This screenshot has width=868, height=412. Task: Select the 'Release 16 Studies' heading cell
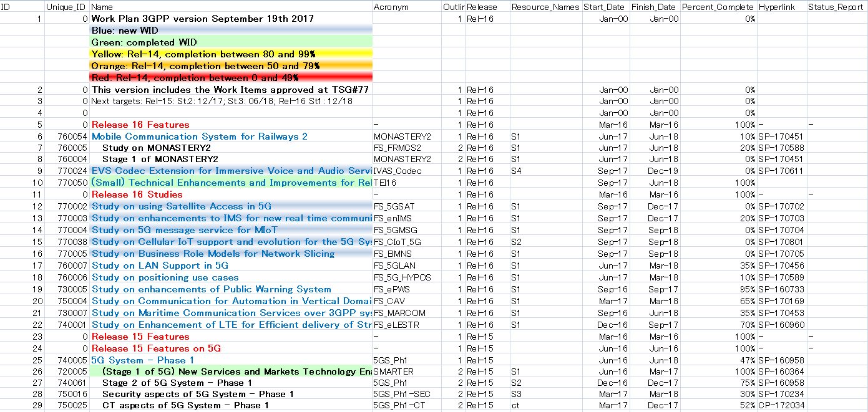tap(231, 194)
